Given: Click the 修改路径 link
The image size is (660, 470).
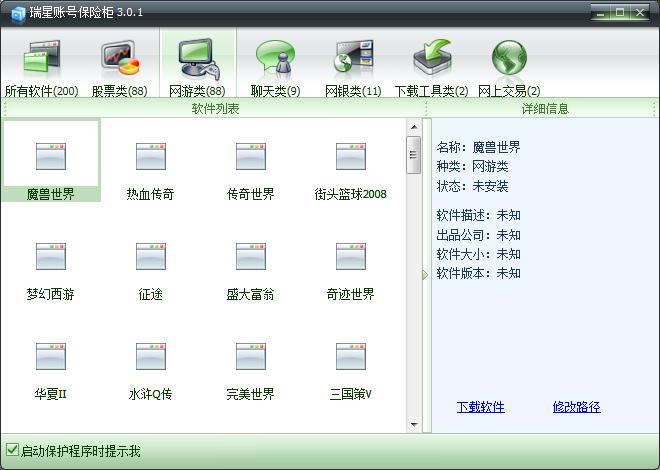Looking at the screenshot, I should tap(576, 407).
